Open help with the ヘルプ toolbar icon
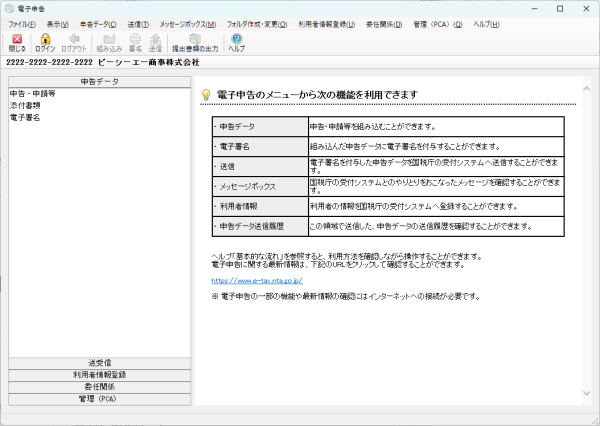The width and height of the screenshot is (600, 426). (236, 41)
